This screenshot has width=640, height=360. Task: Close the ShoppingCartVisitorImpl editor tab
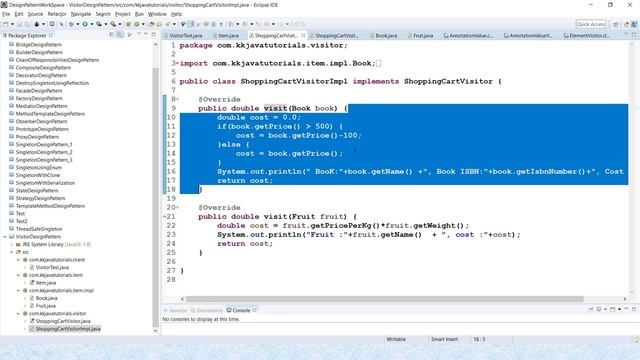303,35
